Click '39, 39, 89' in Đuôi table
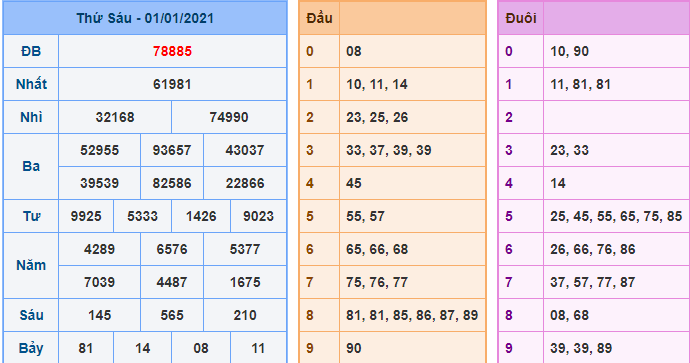 pyautogui.click(x=581, y=348)
